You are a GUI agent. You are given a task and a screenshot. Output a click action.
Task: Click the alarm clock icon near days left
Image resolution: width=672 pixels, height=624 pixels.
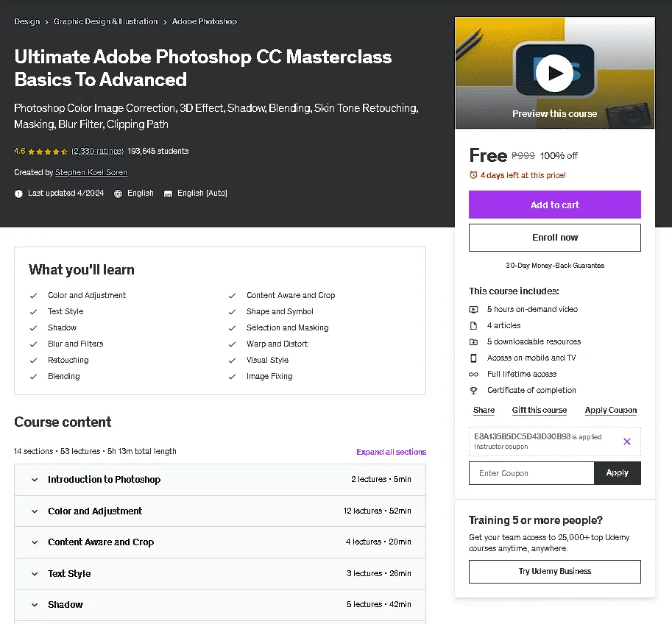(x=473, y=175)
